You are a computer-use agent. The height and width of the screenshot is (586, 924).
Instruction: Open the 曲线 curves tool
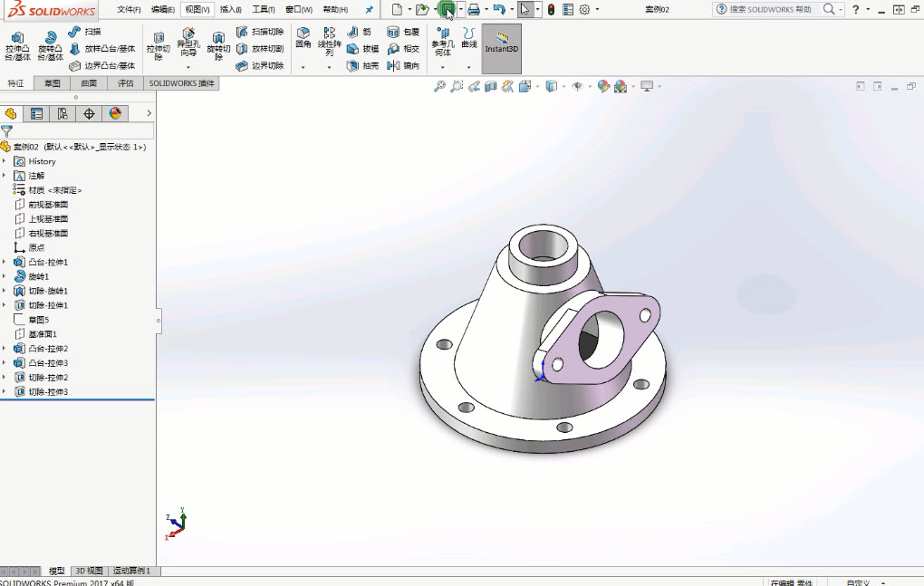tap(469, 37)
